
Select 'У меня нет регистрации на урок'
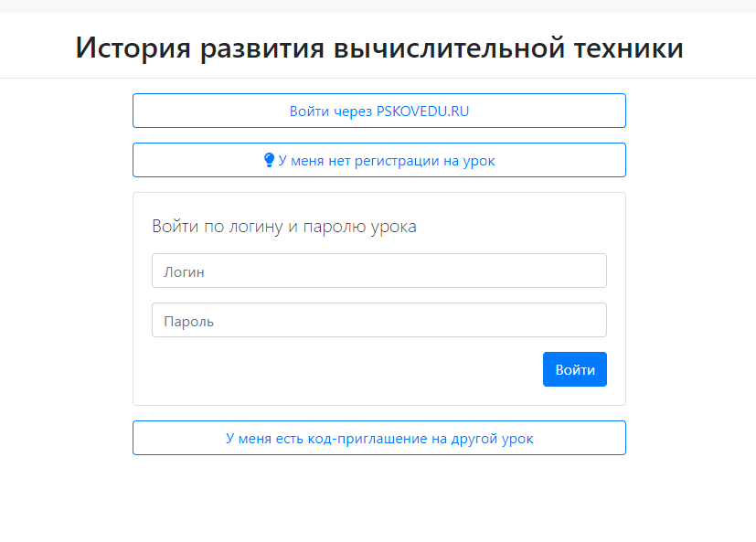379,160
